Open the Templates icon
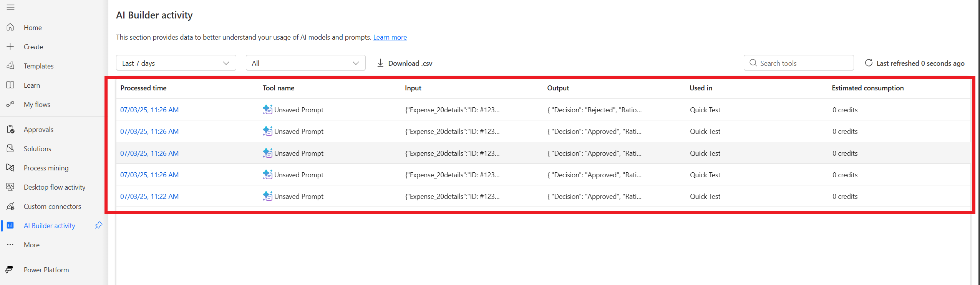Screen dimensions: 980x285 [10, 65]
